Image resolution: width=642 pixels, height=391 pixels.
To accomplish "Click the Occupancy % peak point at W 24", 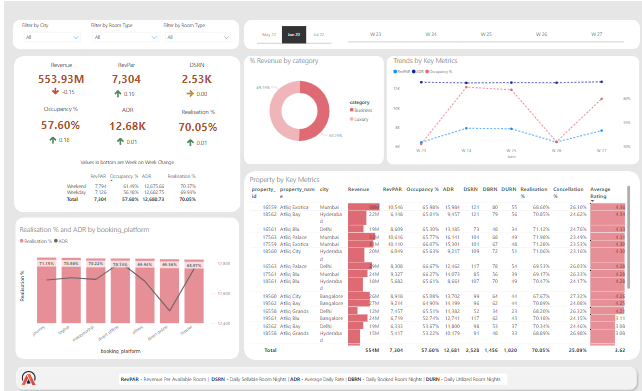I will (466, 87).
